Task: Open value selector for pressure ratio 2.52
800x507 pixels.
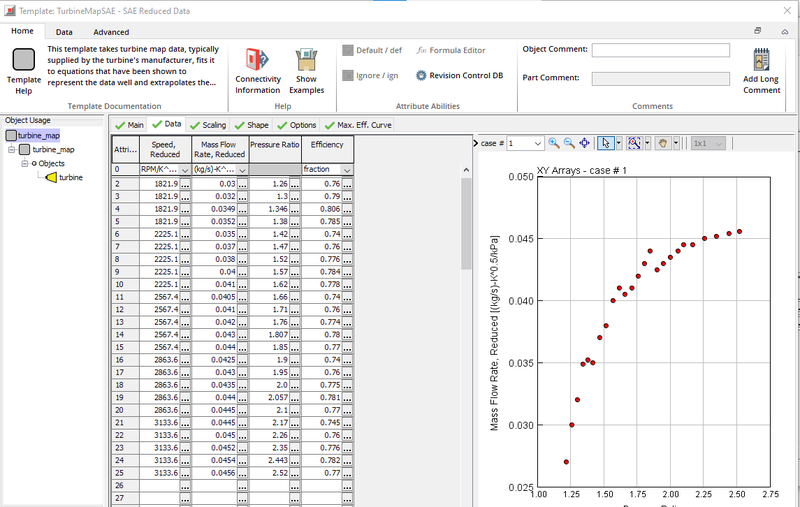Action: point(294,473)
